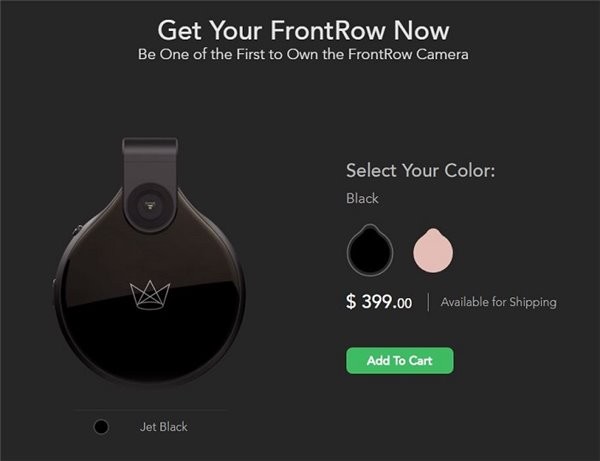Click the Select Your Color label
This screenshot has width=600, height=461.
[x=421, y=170]
